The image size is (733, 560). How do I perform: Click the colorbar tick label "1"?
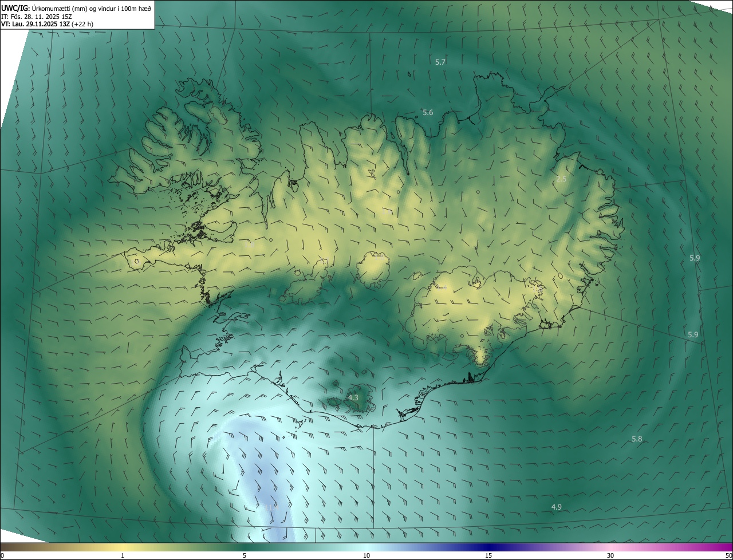[x=123, y=555]
